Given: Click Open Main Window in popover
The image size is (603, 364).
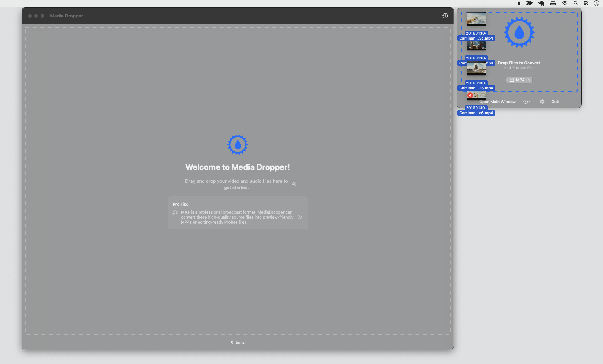Looking at the screenshot, I should pyautogui.click(x=497, y=102).
